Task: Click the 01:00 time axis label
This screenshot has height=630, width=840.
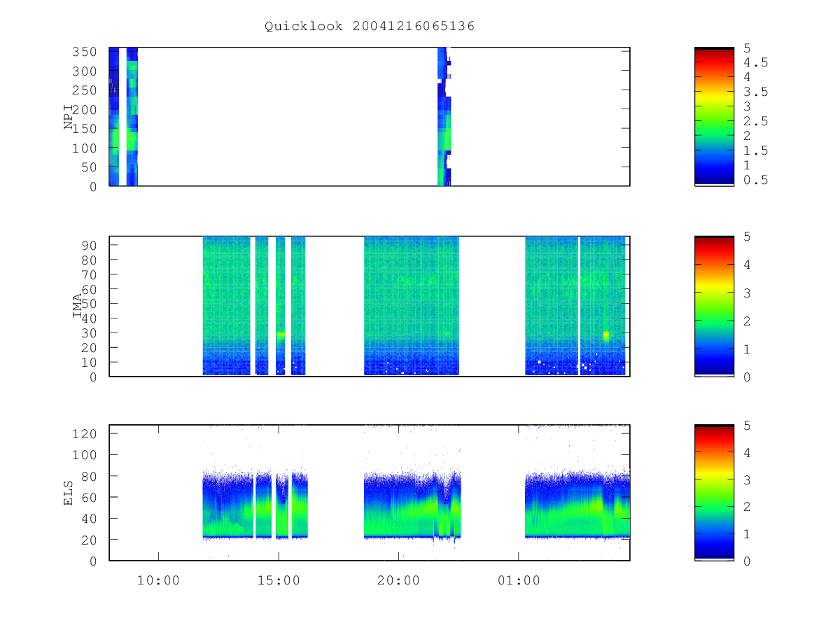Action: 518,580
